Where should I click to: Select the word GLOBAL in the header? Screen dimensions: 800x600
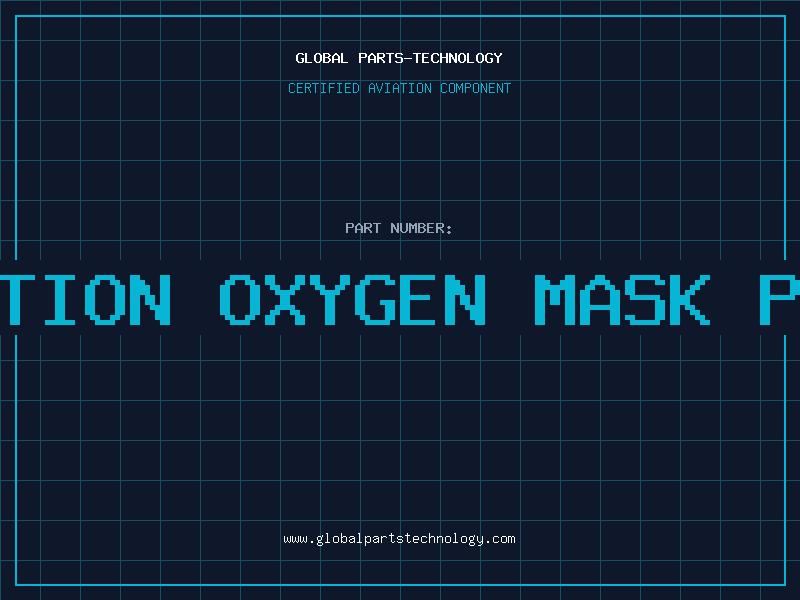(x=322, y=58)
